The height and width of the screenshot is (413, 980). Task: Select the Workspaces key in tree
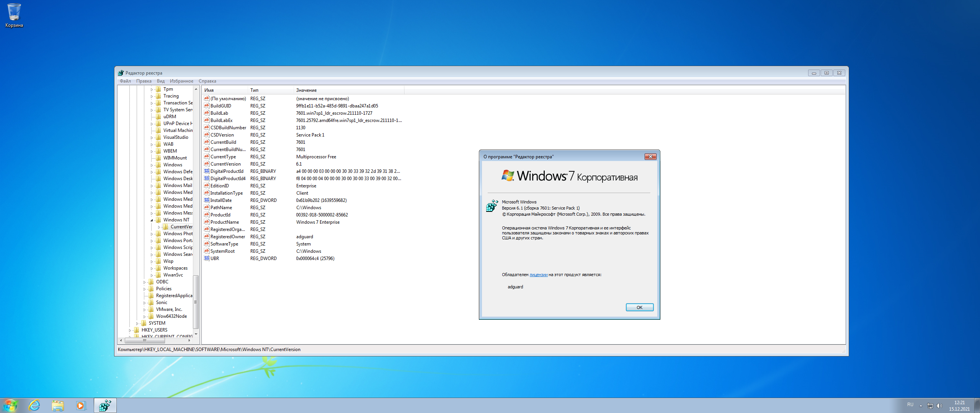click(175, 268)
